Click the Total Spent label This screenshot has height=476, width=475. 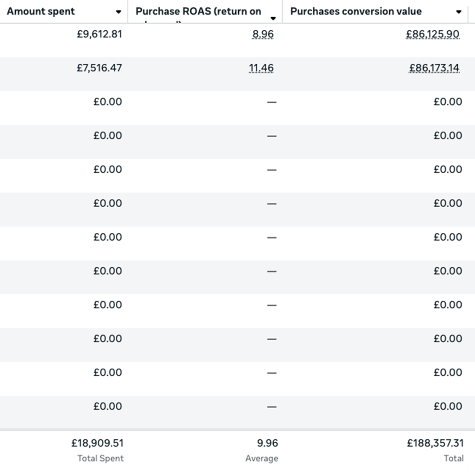click(100, 458)
